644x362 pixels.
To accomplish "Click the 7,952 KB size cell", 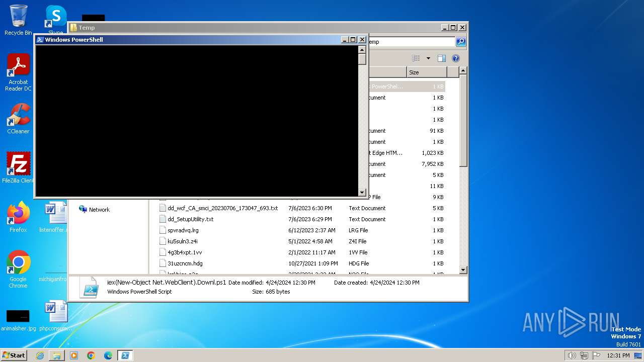I will (433, 164).
